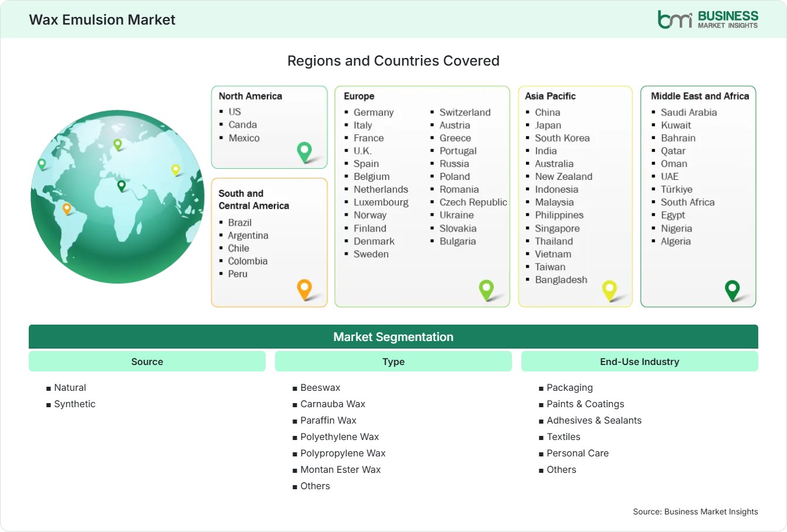Viewport: 787px width, 532px height.
Task: Click 'Carnauba Wax' in Type list
Action: [x=333, y=404]
